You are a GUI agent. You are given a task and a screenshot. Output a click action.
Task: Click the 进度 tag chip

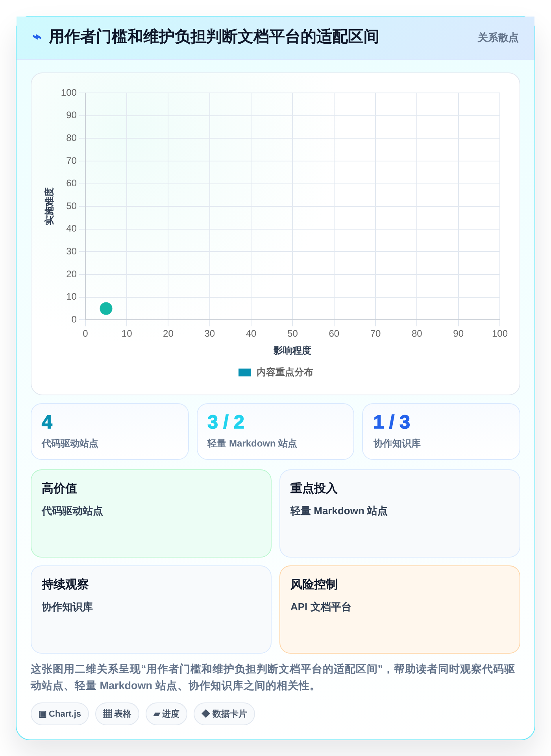166,714
